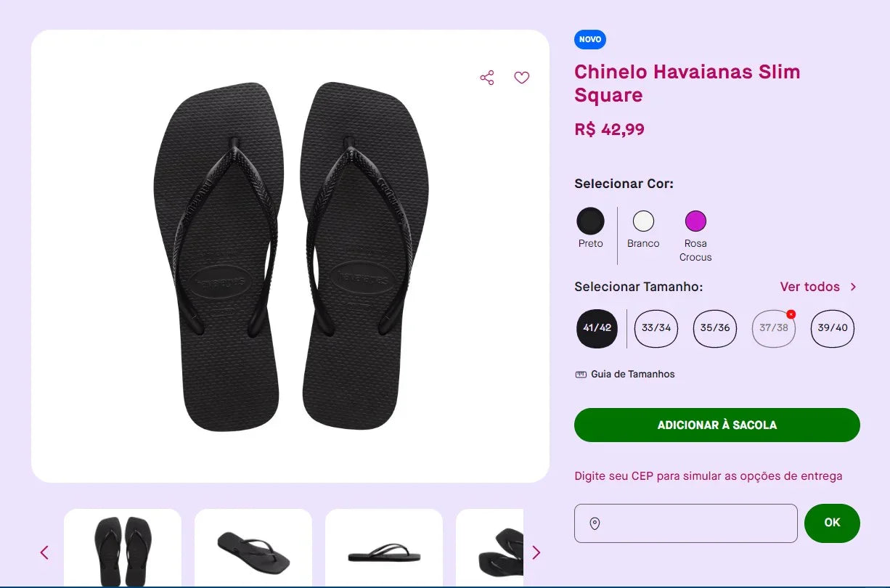The width and height of the screenshot is (890, 588).
Task: Click the NOVO badge
Action: pos(589,39)
